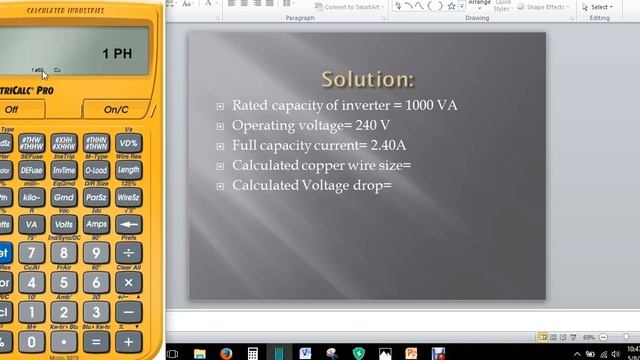Click the equals key on calculator
Screen dimensions: 640x360
pos(96,342)
